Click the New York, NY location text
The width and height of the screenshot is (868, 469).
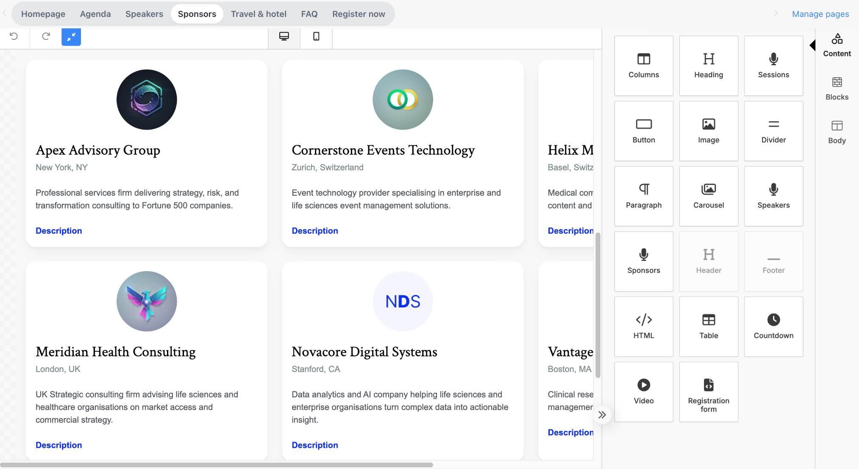tap(61, 167)
